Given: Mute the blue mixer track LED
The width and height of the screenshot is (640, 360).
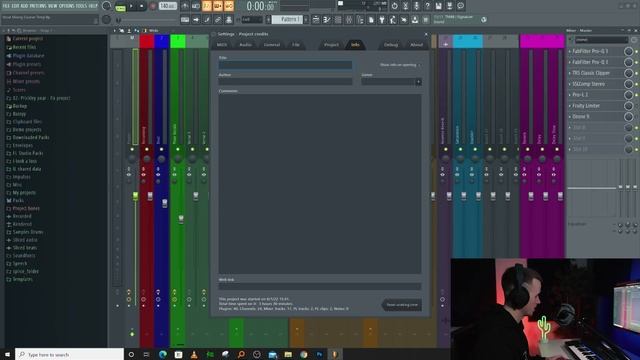Looking at the screenshot, I should click(162, 149).
